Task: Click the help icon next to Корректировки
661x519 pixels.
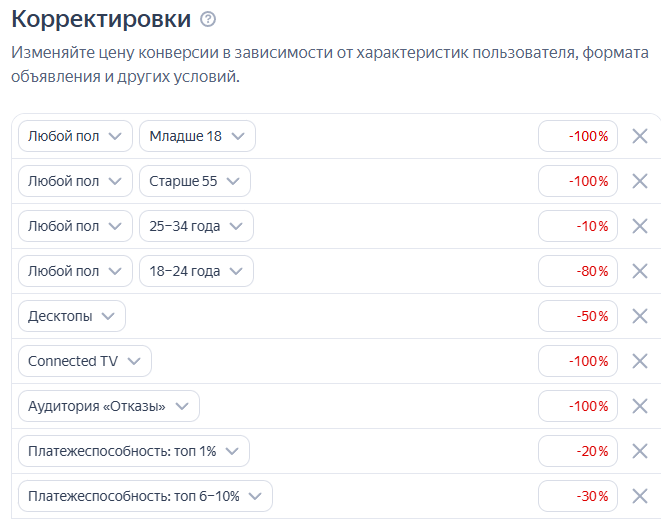Action: click(208, 20)
